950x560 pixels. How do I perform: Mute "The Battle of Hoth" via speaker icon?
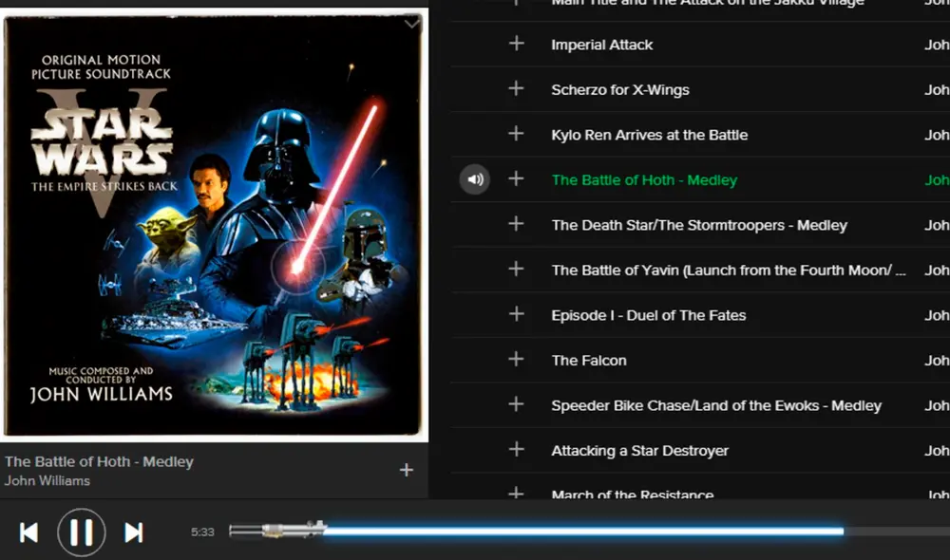(x=474, y=178)
